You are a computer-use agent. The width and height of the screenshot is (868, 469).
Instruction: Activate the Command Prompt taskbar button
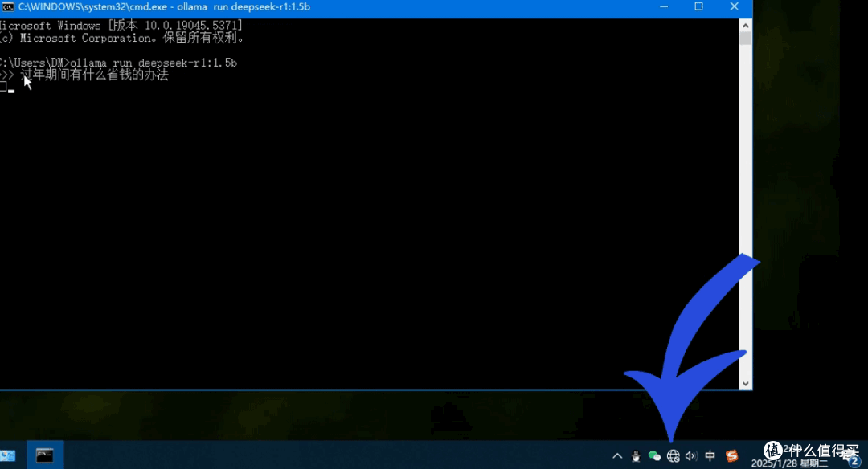click(44, 455)
